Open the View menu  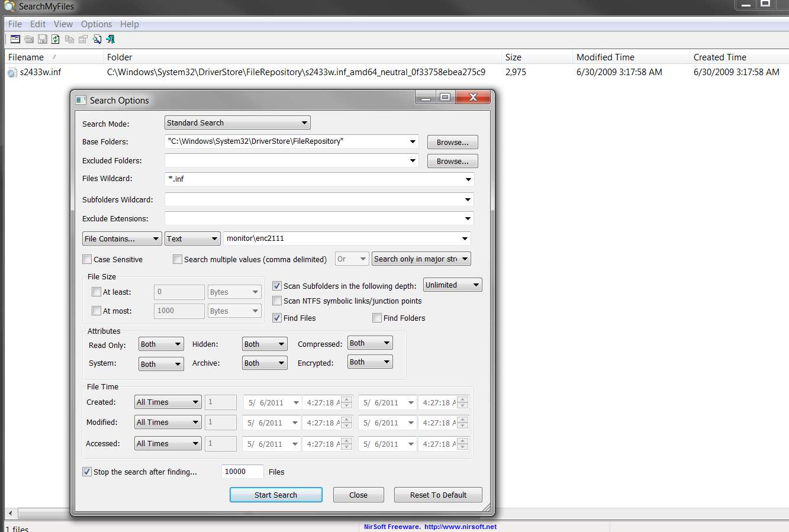(63, 24)
